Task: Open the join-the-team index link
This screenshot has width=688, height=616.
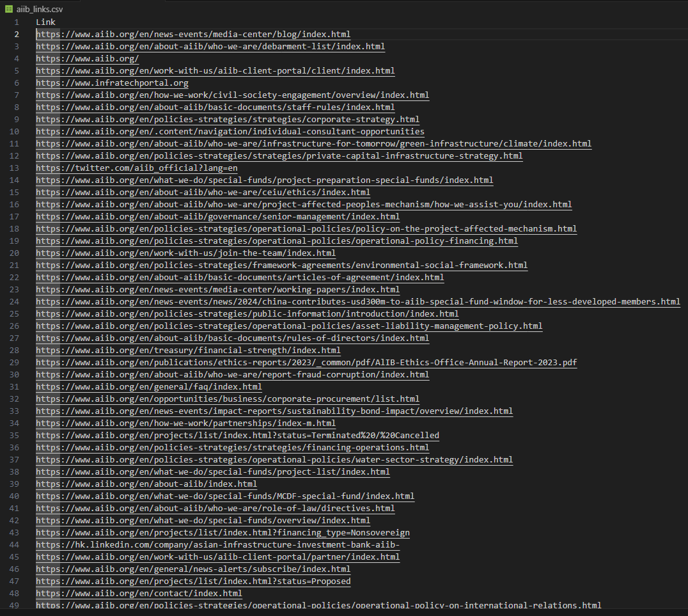Action: click(x=185, y=253)
